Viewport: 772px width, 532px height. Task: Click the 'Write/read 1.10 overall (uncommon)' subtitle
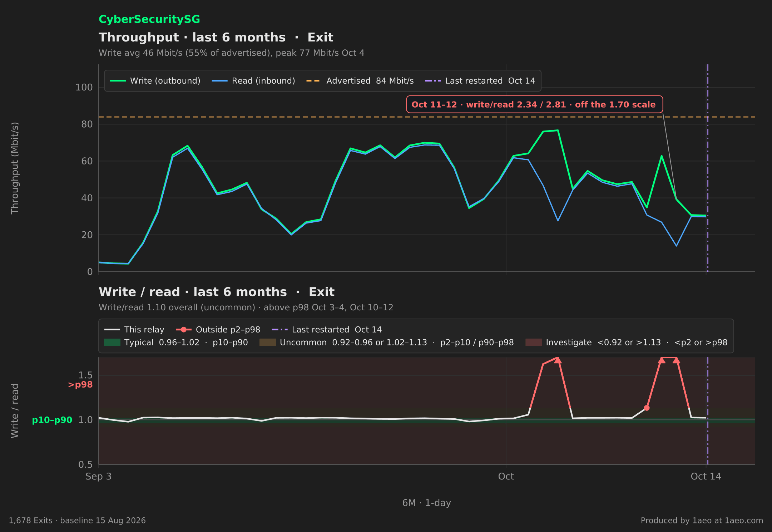[x=246, y=307]
